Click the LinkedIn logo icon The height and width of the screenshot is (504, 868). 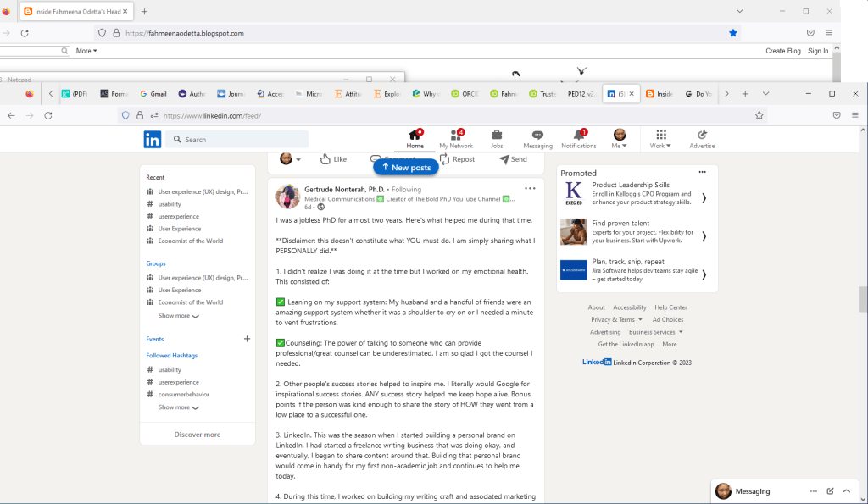pyautogui.click(x=153, y=140)
